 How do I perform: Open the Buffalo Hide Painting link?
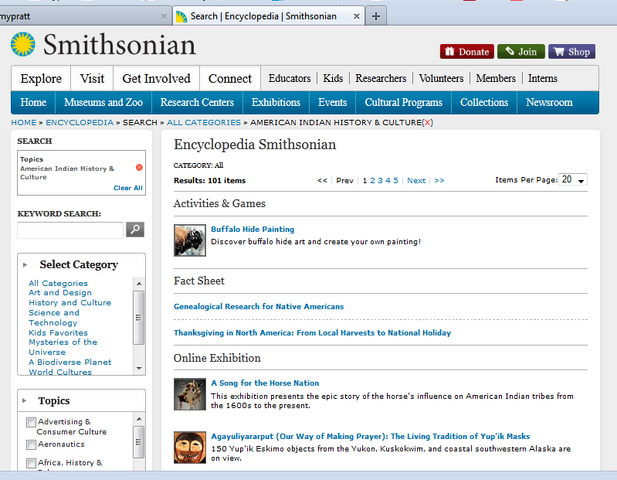coord(253,229)
